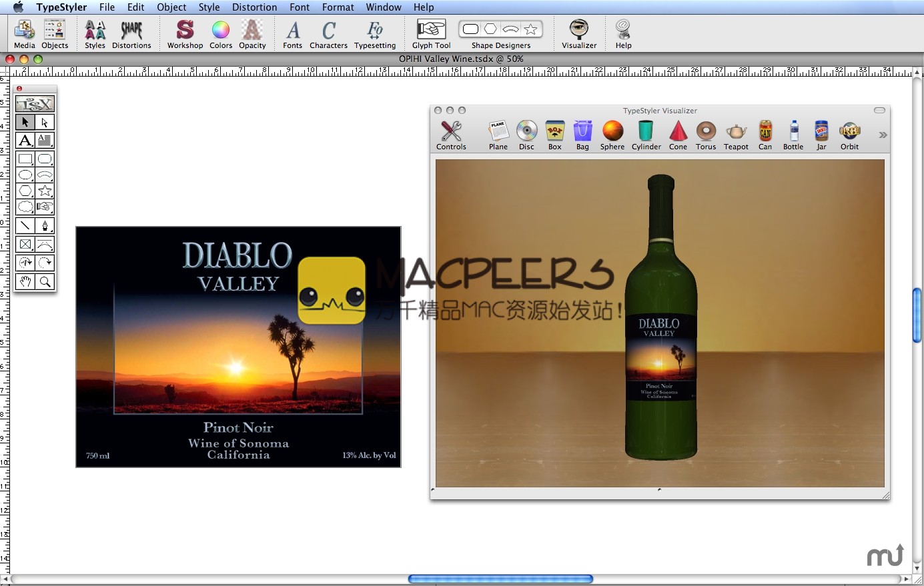
Task: Show more Visualizer toolbar items chevron
Action: [x=883, y=135]
